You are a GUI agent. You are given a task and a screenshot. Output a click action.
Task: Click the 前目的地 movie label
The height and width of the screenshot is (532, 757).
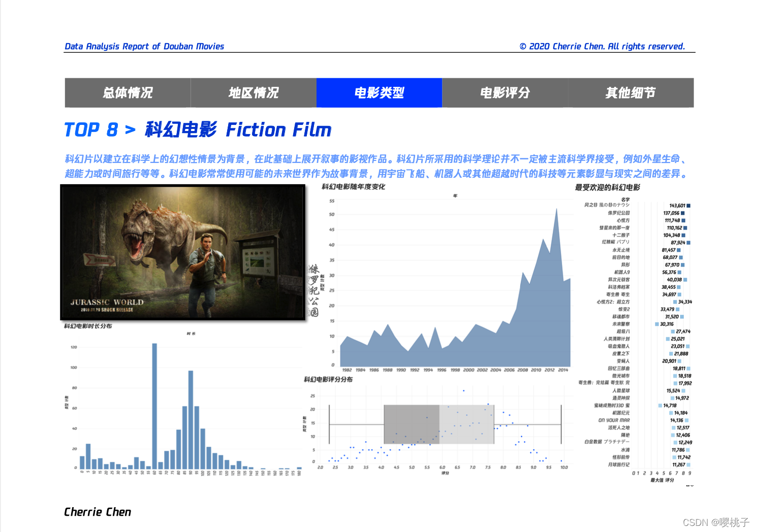[621, 257]
